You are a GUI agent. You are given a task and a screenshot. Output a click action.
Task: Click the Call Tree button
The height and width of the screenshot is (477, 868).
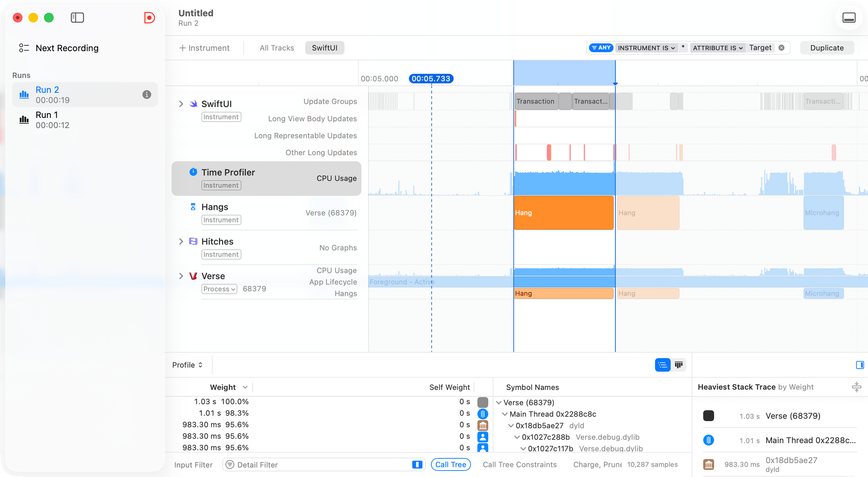[450, 464]
